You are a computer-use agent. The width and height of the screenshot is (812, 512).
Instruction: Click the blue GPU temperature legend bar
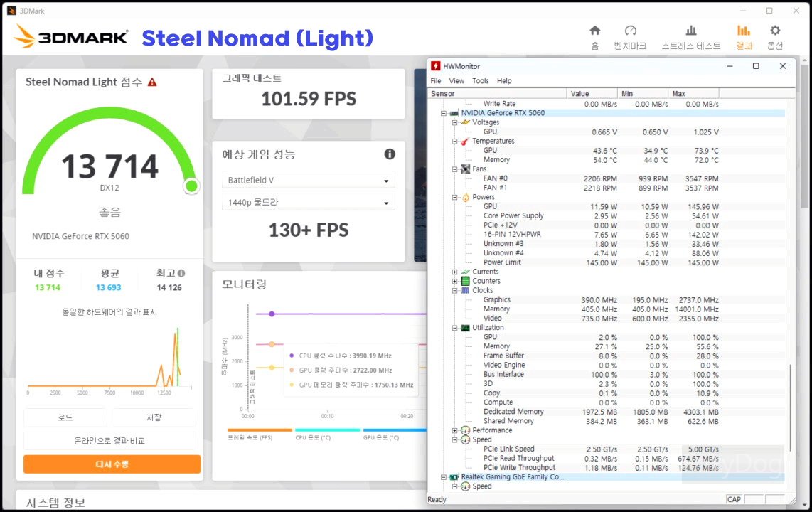[x=395, y=430]
